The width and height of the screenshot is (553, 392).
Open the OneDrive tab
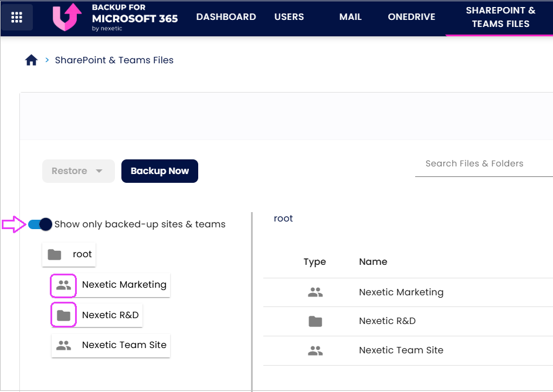412,17
